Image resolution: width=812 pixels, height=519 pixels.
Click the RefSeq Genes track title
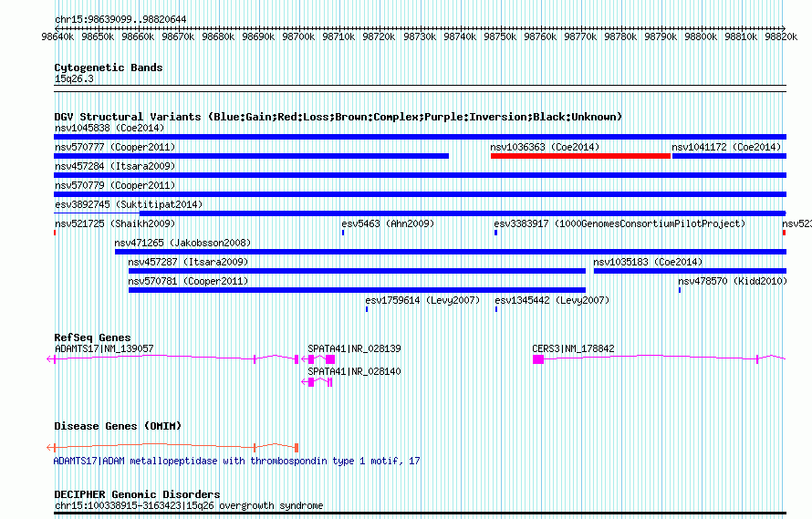[x=92, y=337]
